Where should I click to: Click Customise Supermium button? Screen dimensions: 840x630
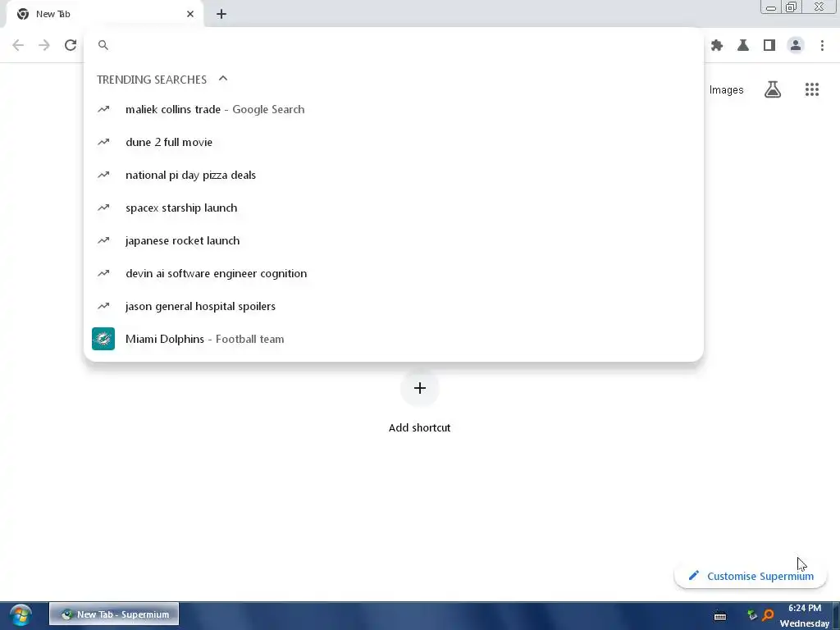pos(750,576)
